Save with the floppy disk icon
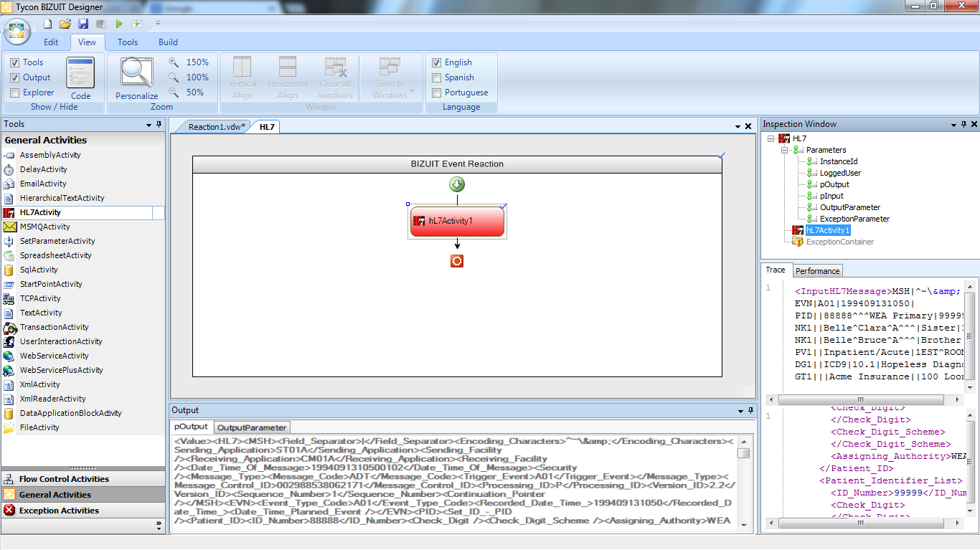 pyautogui.click(x=83, y=24)
